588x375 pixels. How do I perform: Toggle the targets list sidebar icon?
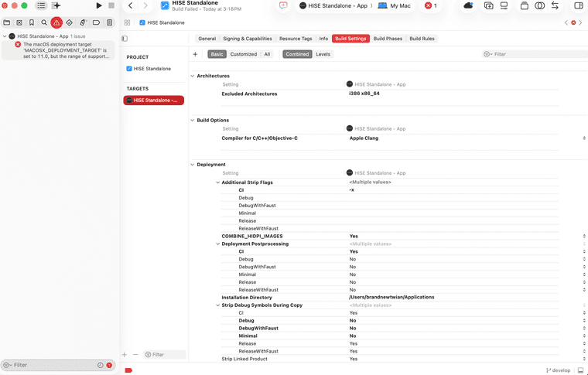point(125,39)
